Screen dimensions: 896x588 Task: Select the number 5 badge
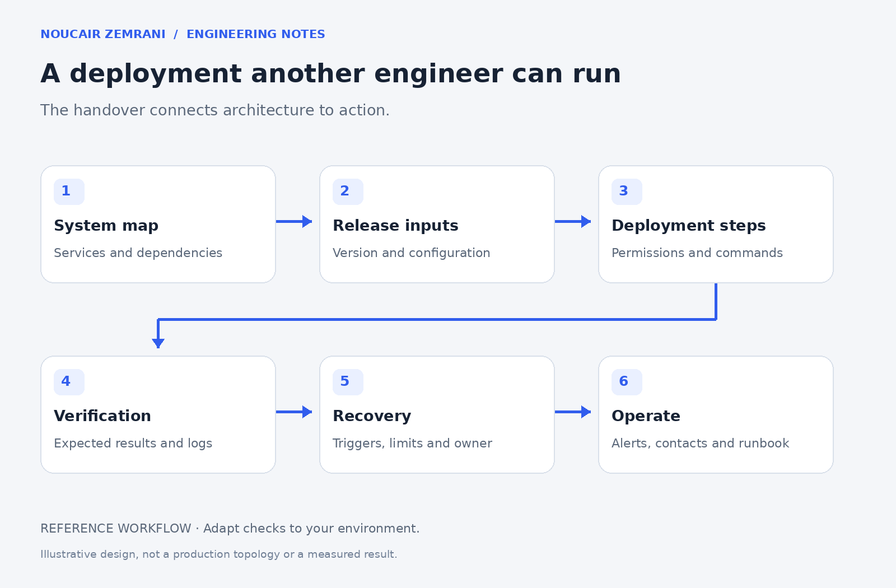point(348,382)
